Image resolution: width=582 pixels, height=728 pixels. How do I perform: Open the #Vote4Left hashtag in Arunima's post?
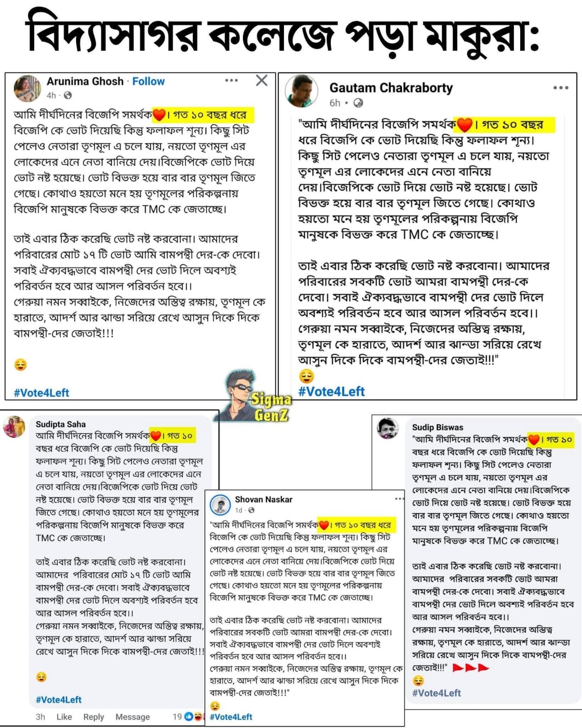41,393
